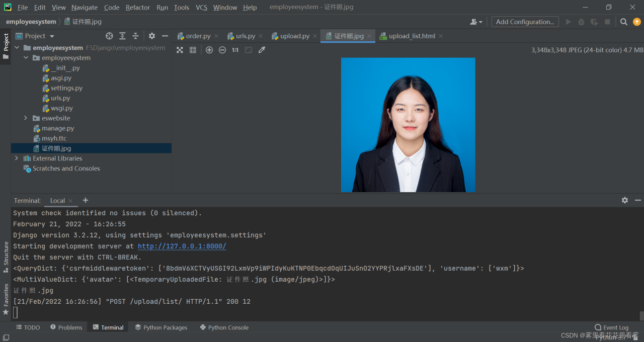Open the Help menu

[250, 8]
